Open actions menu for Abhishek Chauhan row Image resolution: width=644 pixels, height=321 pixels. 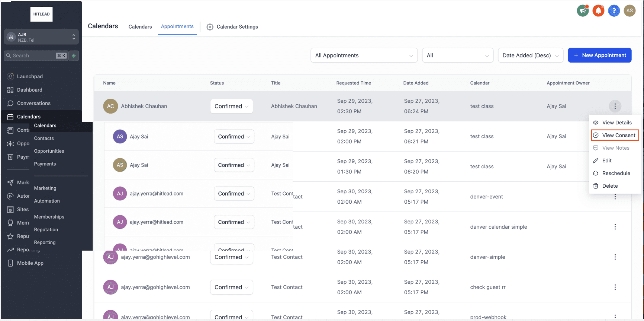click(x=615, y=106)
